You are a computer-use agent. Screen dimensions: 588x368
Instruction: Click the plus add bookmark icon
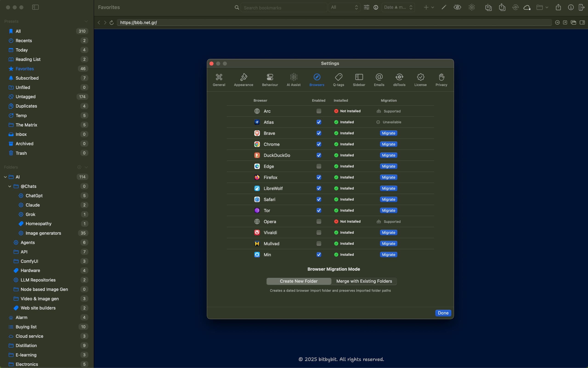426,7
